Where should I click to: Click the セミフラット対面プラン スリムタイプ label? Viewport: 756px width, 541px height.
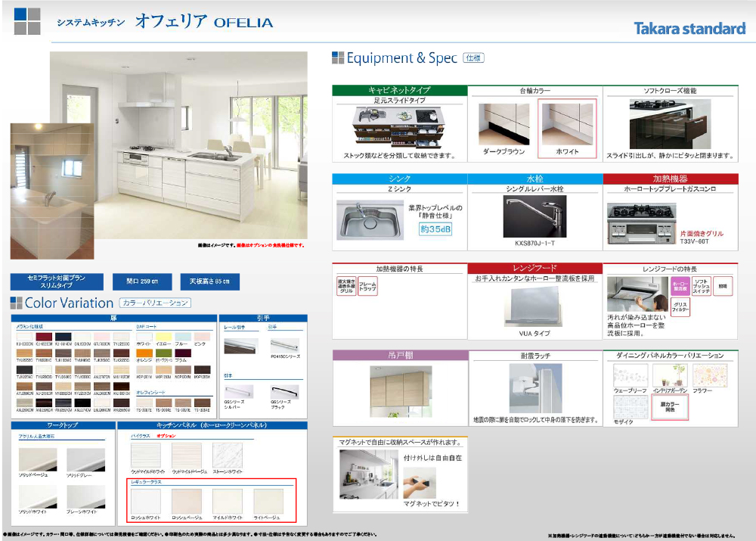pos(57,281)
